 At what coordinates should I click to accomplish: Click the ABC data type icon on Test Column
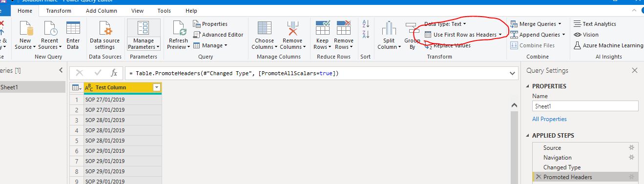click(89, 87)
